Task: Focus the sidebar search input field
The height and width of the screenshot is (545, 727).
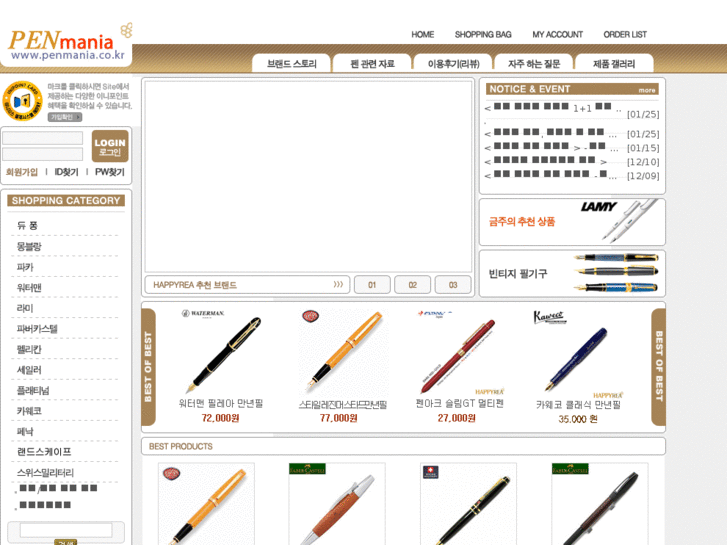Action: 66,530
